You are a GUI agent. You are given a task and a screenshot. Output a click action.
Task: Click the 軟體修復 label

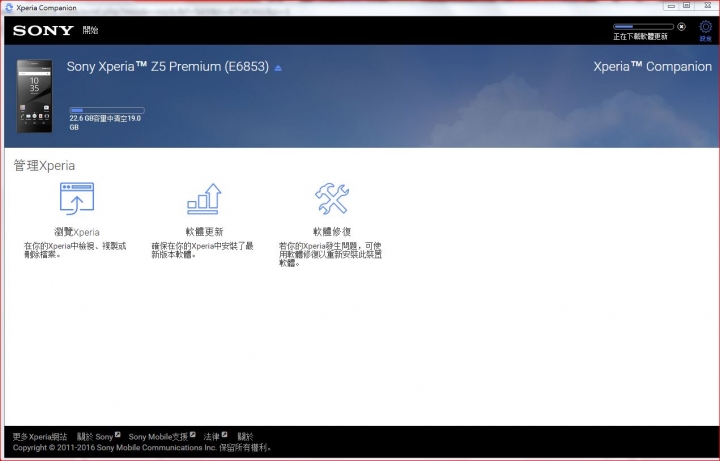click(332, 231)
